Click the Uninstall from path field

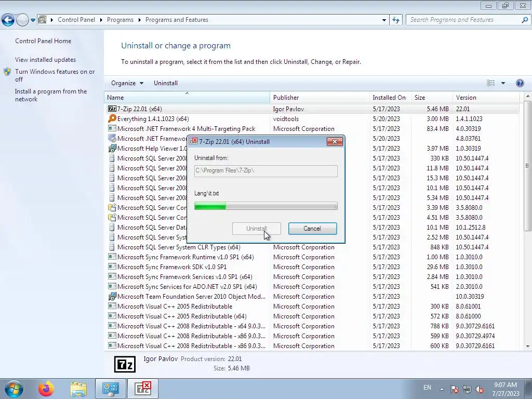click(265, 170)
